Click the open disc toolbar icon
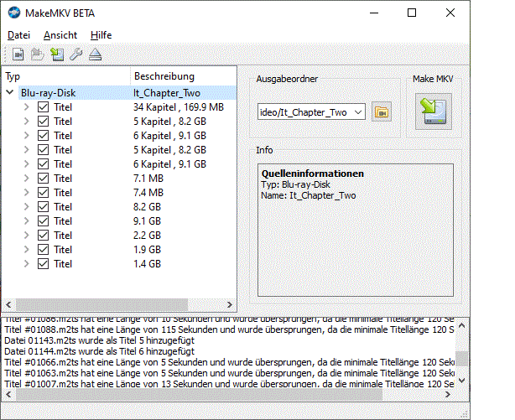This screenshot has height=420, width=515. pyautogui.click(x=38, y=55)
